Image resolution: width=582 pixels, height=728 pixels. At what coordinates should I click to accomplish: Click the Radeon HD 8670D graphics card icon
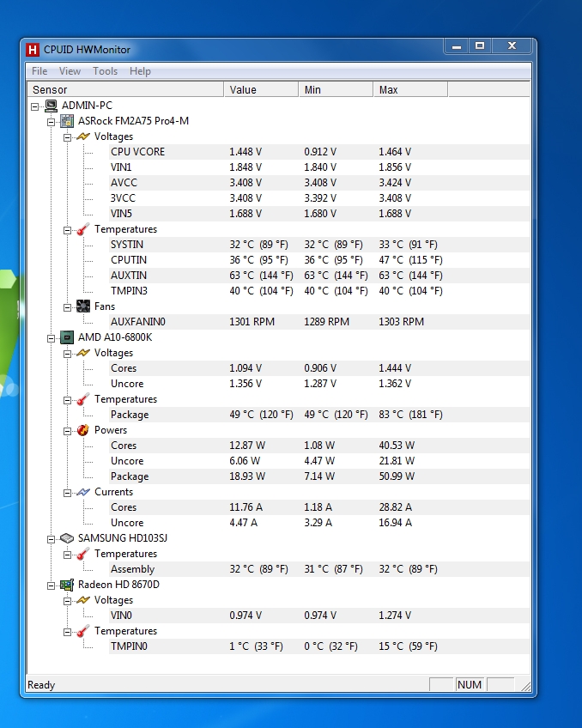tap(67, 585)
